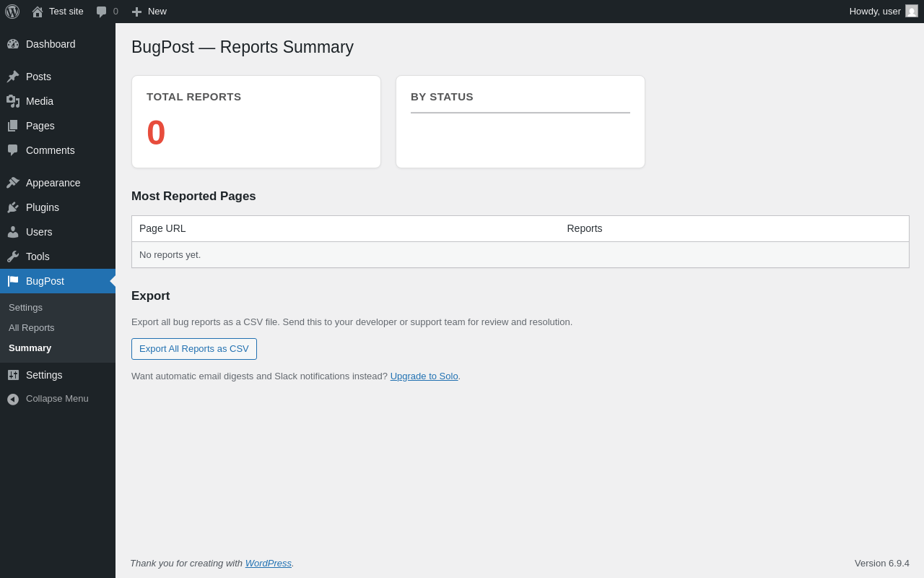Viewport: 924px width, 578px height.
Task: Click the comments bubble in admin bar
Action: point(102,12)
